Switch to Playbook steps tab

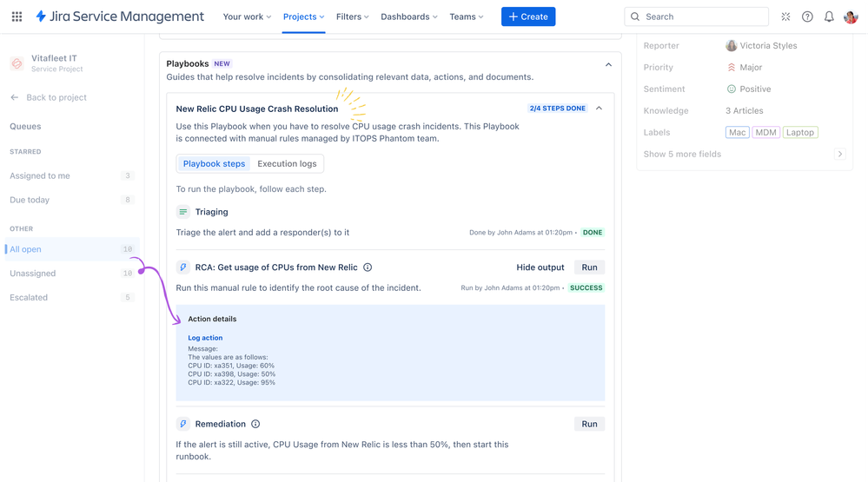(x=215, y=164)
